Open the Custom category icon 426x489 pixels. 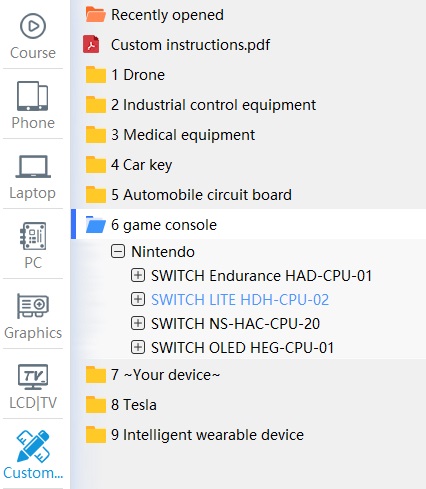coord(33,446)
